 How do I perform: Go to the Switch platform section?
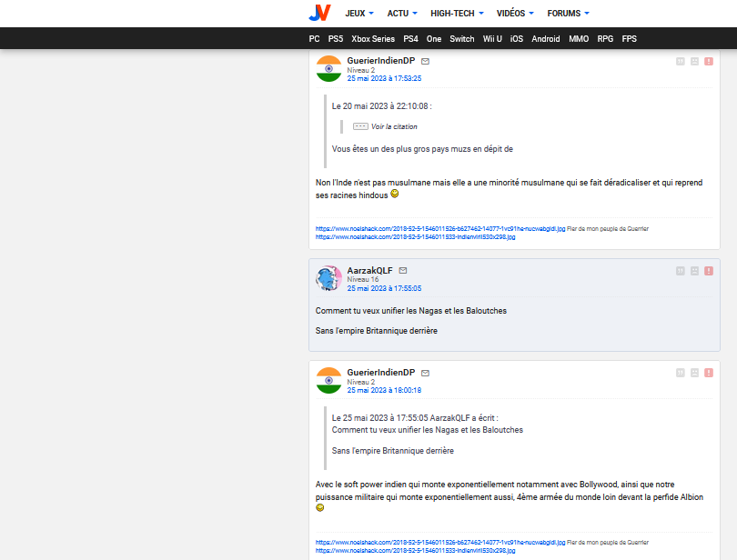pyautogui.click(x=462, y=39)
